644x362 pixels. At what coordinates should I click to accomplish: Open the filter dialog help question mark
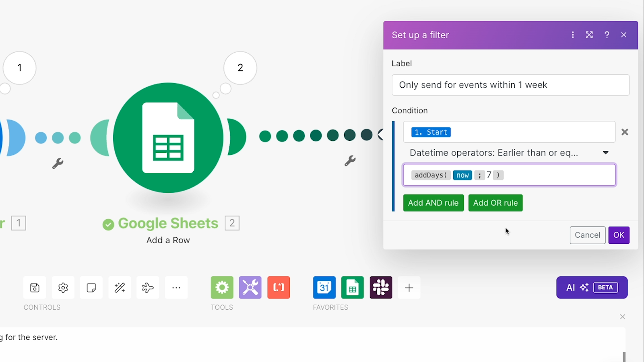click(x=607, y=35)
